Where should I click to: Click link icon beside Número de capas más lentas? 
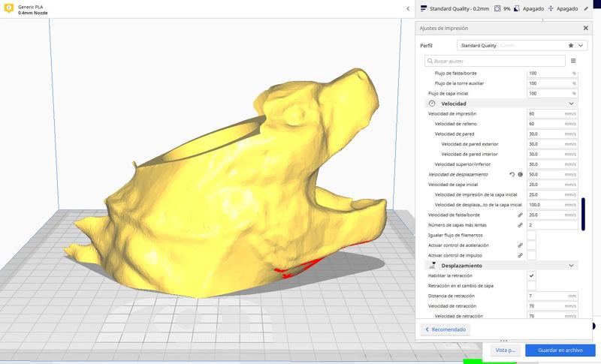(520, 225)
